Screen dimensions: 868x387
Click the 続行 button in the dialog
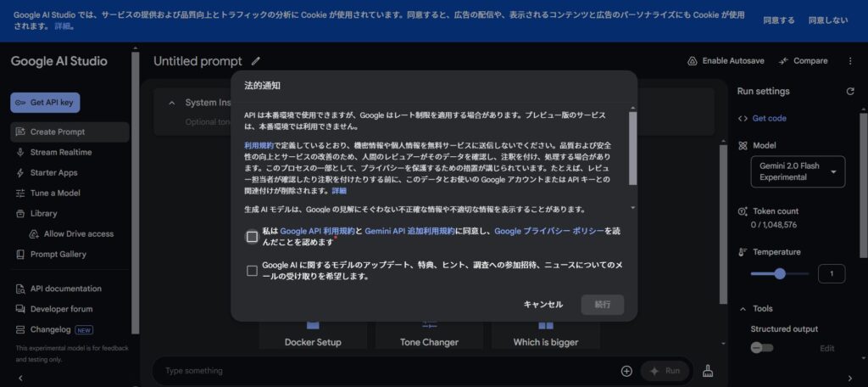pos(603,305)
